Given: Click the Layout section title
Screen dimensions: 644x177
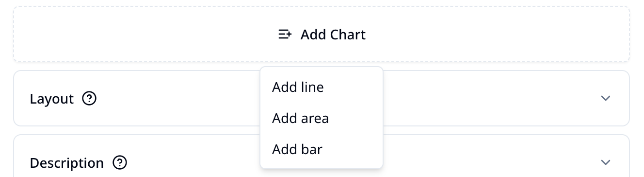Looking at the screenshot, I should click(52, 99).
